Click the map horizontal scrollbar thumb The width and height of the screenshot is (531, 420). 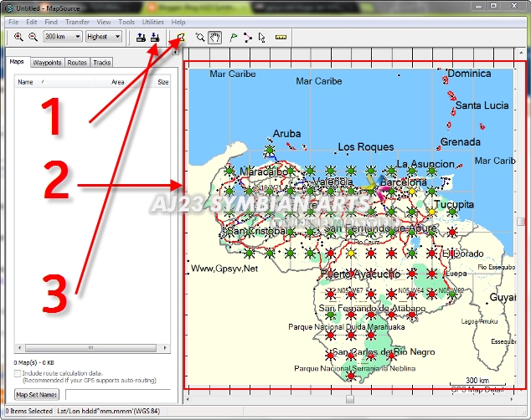coord(350,399)
